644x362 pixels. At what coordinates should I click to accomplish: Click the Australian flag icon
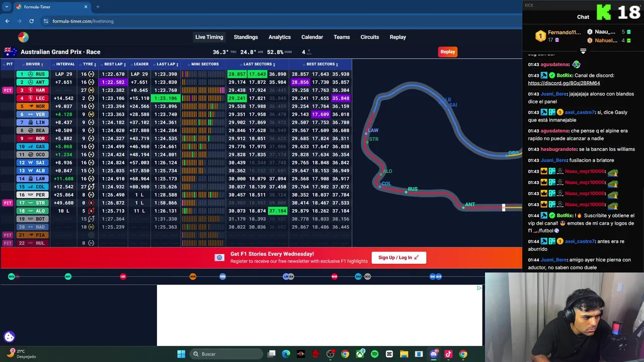point(10,52)
